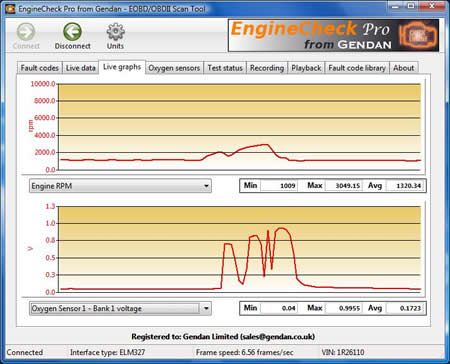Click the VIN: 1R26110 status entry
Image resolution: width=450 pixels, height=364 pixels.
343,352
